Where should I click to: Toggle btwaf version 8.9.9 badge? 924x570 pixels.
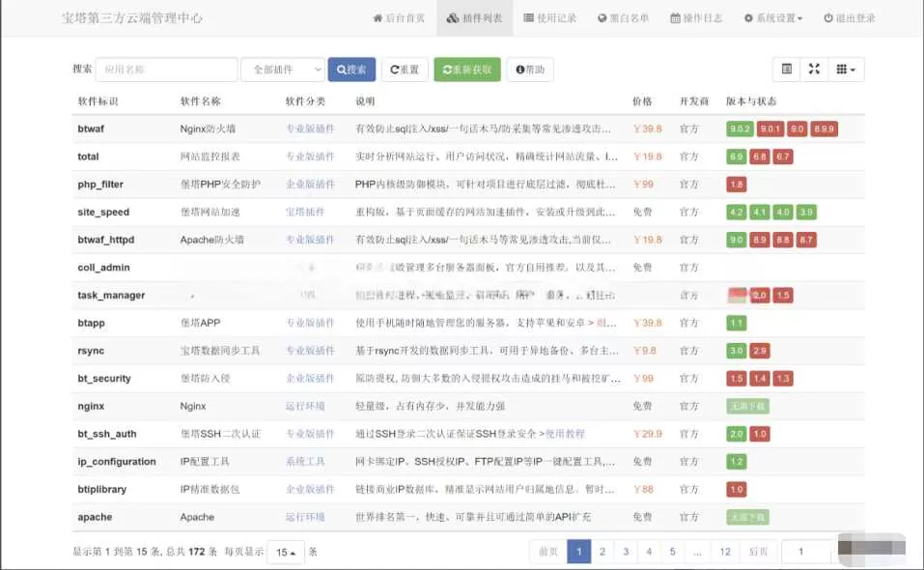coord(824,129)
